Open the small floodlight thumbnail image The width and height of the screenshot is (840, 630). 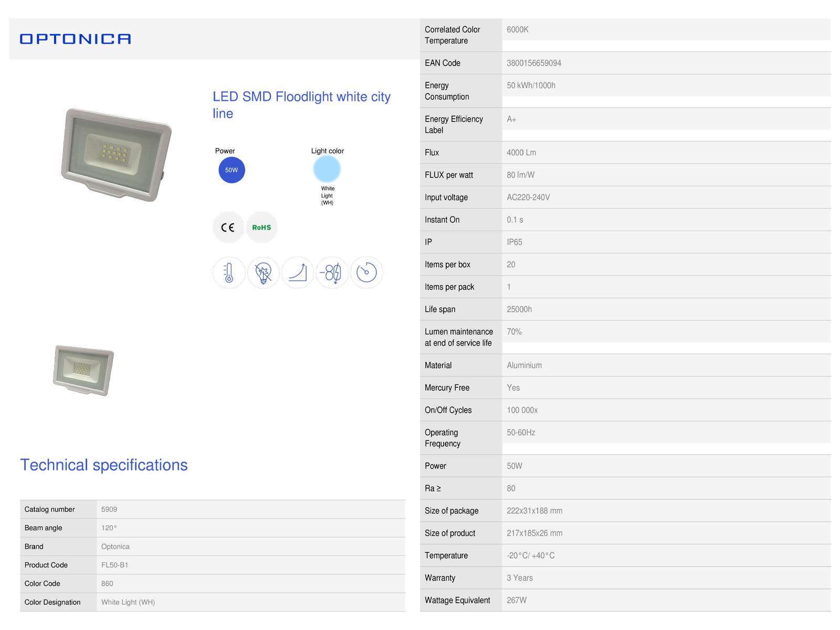(x=83, y=370)
